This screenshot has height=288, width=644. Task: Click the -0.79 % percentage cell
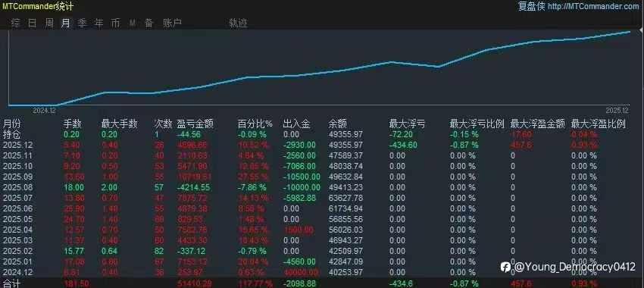point(252,251)
